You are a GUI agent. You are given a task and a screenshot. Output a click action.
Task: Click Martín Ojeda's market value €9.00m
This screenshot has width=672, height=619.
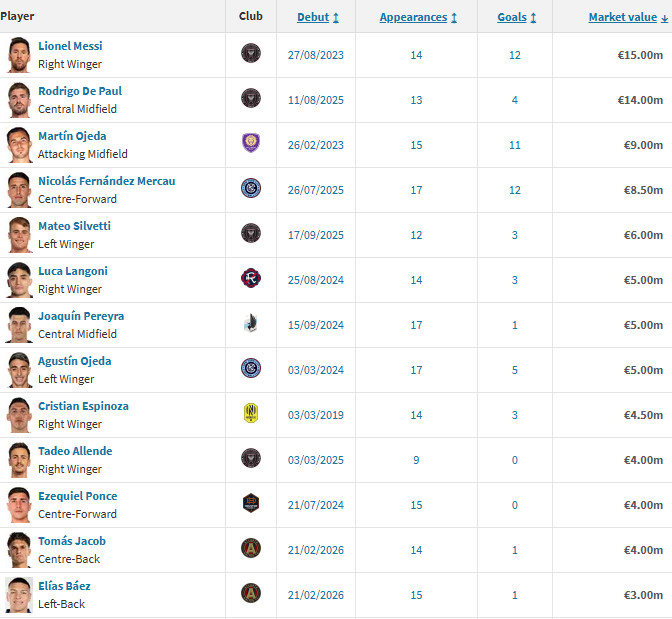pyautogui.click(x=643, y=145)
